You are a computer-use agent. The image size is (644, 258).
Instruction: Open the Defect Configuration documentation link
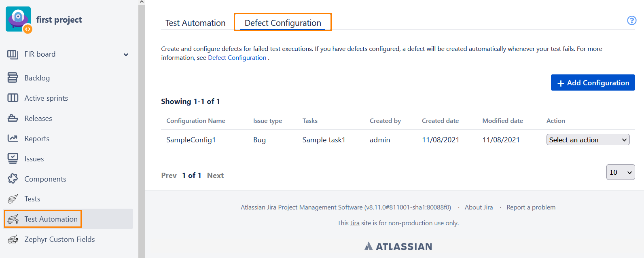pos(237,57)
